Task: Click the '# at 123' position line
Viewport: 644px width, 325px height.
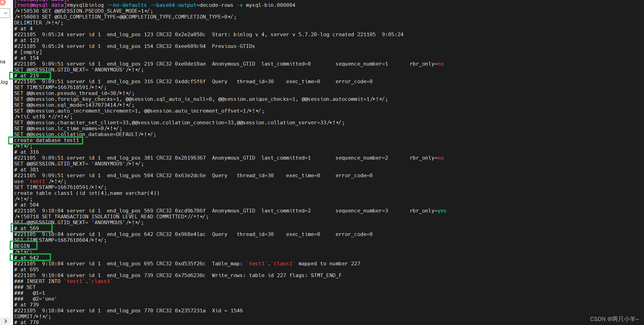Action: pyautogui.click(x=27, y=41)
